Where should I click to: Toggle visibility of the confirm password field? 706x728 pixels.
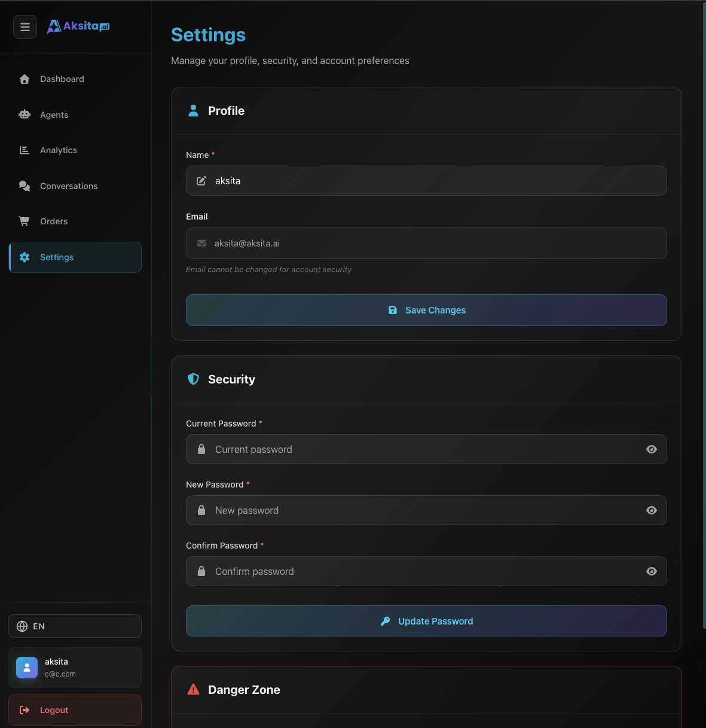[652, 571]
